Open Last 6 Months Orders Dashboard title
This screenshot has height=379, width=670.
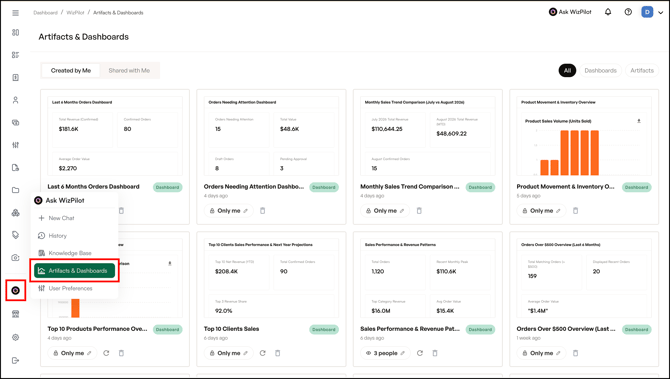click(93, 187)
